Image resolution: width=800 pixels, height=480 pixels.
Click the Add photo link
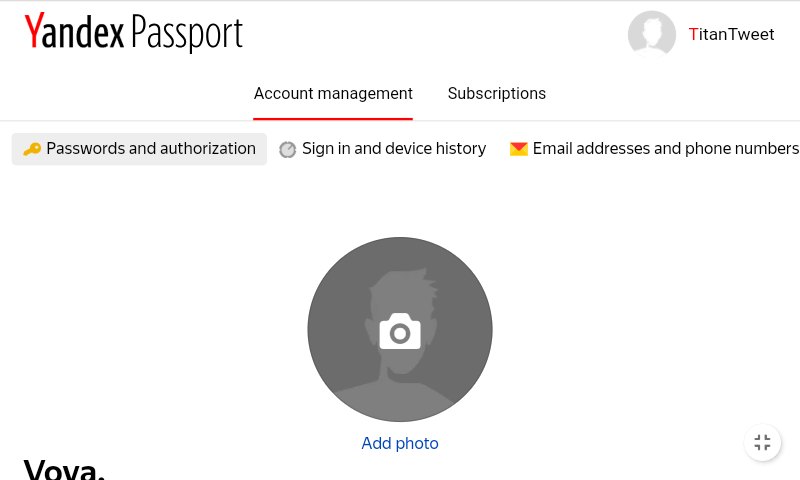[400, 443]
